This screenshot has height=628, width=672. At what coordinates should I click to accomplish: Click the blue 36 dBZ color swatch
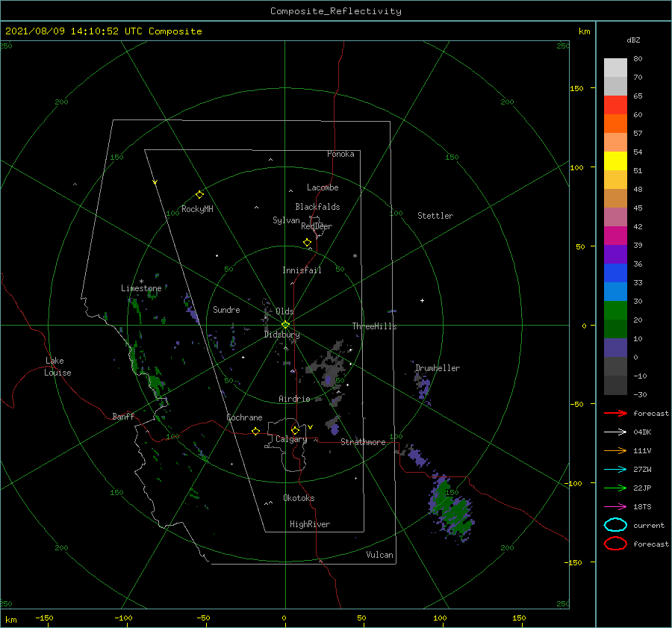pyautogui.click(x=615, y=273)
